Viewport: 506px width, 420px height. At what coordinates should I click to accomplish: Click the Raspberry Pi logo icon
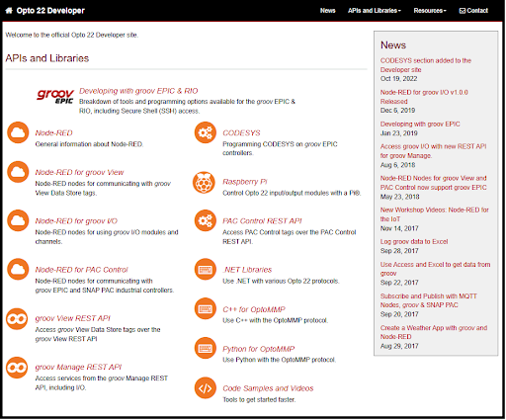coord(204,183)
